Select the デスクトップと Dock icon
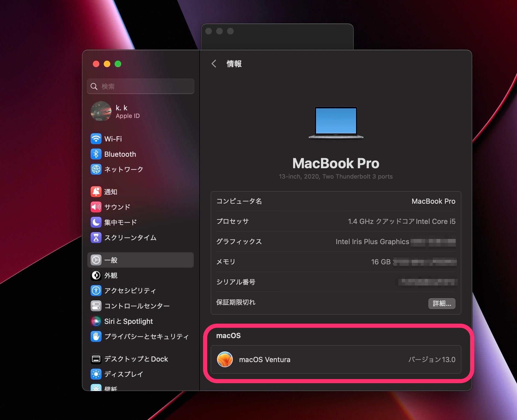Screen dimensions: 517x420 pyautogui.click(x=96, y=359)
